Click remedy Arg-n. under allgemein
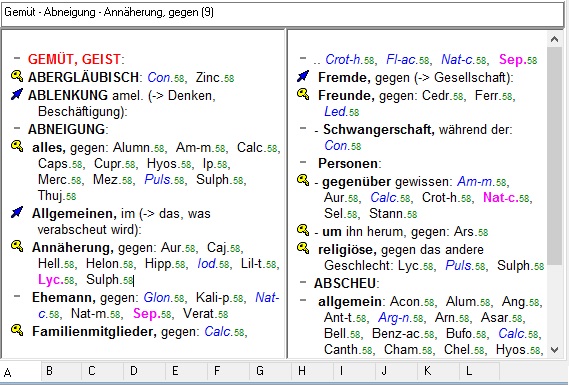 [395, 318]
